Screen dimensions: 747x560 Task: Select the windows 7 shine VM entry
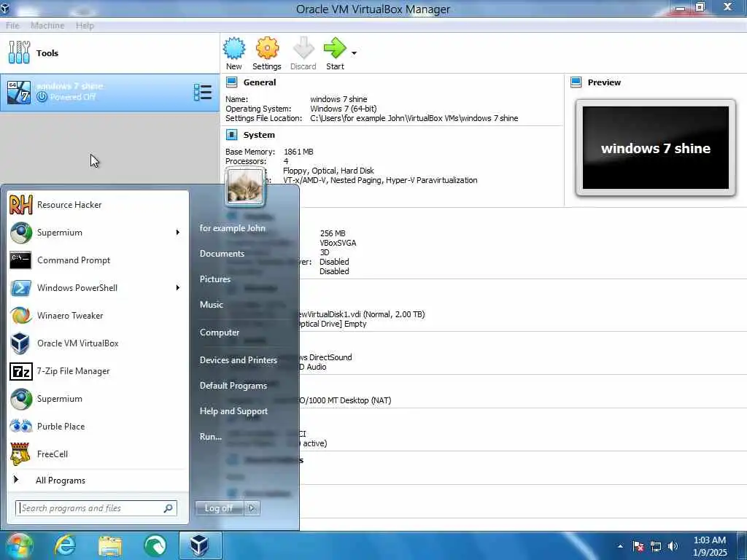109,93
